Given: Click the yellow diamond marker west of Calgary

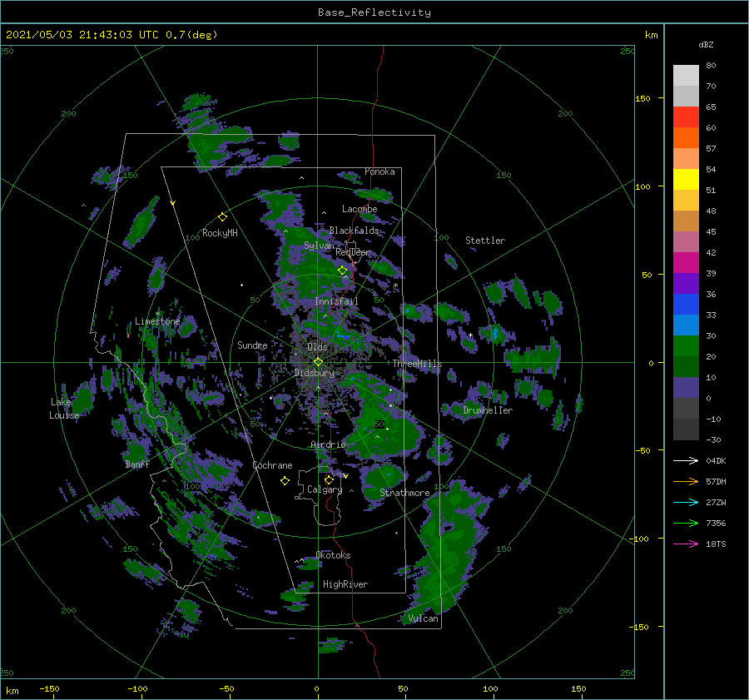Looking at the screenshot, I should (x=285, y=481).
